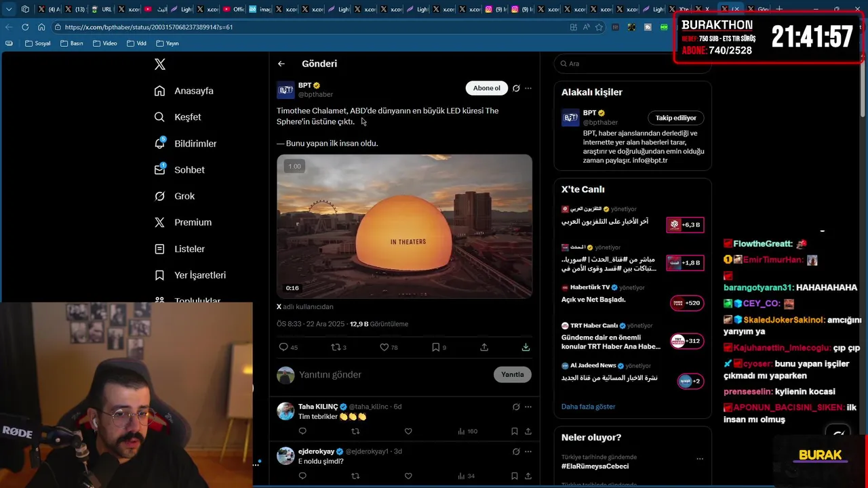Reply to the BPT post via comment icon

[283, 347]
